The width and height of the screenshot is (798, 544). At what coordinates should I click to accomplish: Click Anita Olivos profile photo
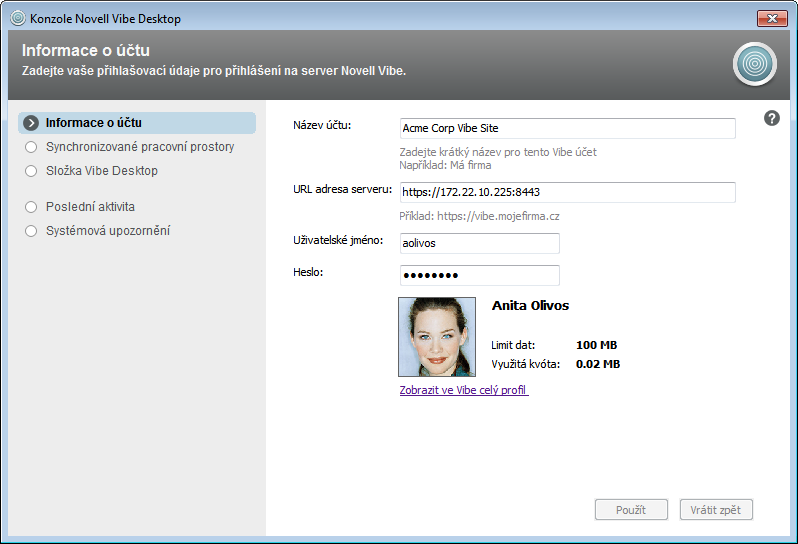(437, 337)
